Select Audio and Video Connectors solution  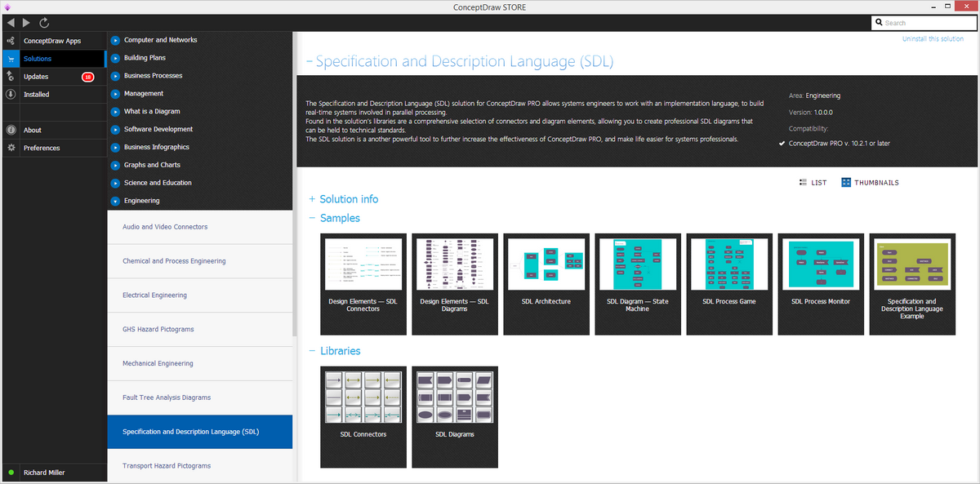pyautogui.click(x=200, y=227)
